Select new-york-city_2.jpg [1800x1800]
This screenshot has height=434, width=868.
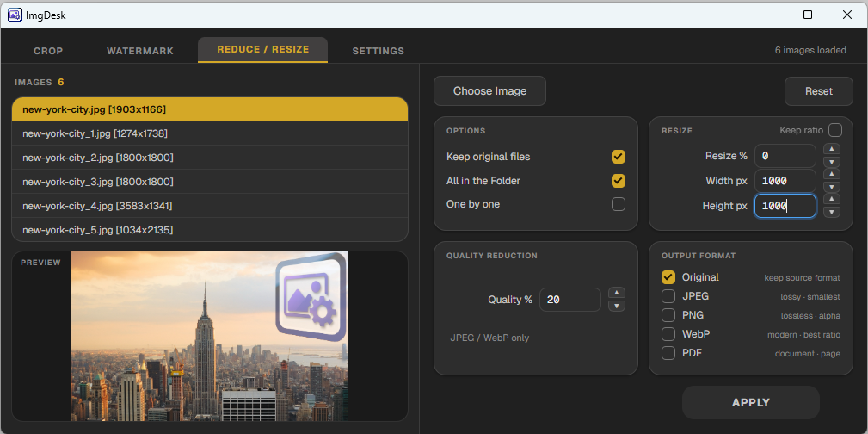(x=210, y=158)
